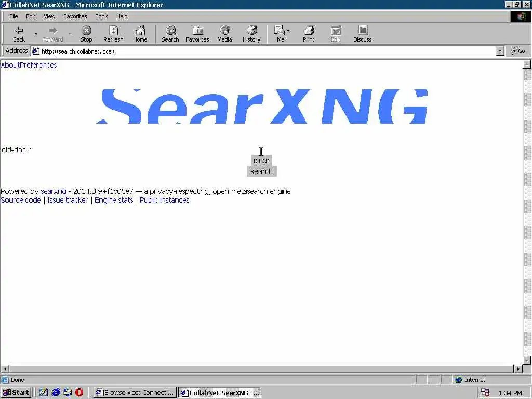The width and height of the screenshot is (532, 399).
Task: Open the Favorites menu in menu bar
Action: coord(75,16)
